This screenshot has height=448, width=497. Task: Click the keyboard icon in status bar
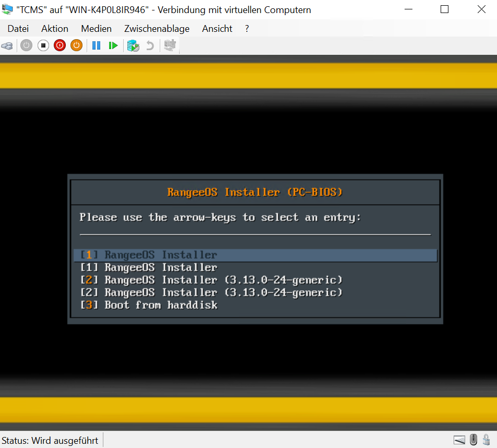click(x=459, y=440)
